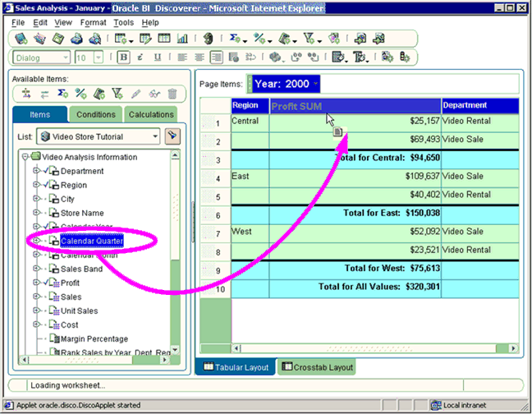Viewport: 532px width, 414px height.
Task: Select the Region column header
Action: 250,105
